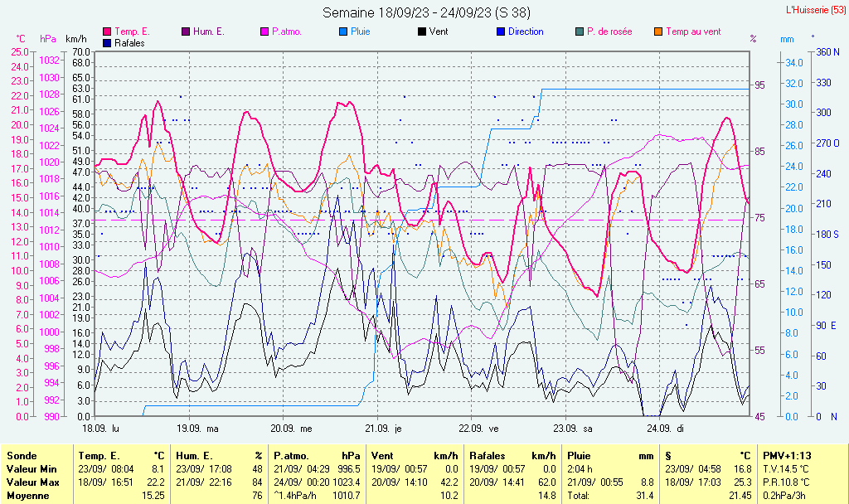849x504 pixels.
Task: Click the dark blue Rafales legend swatch
Action: (x=107, y=43)
